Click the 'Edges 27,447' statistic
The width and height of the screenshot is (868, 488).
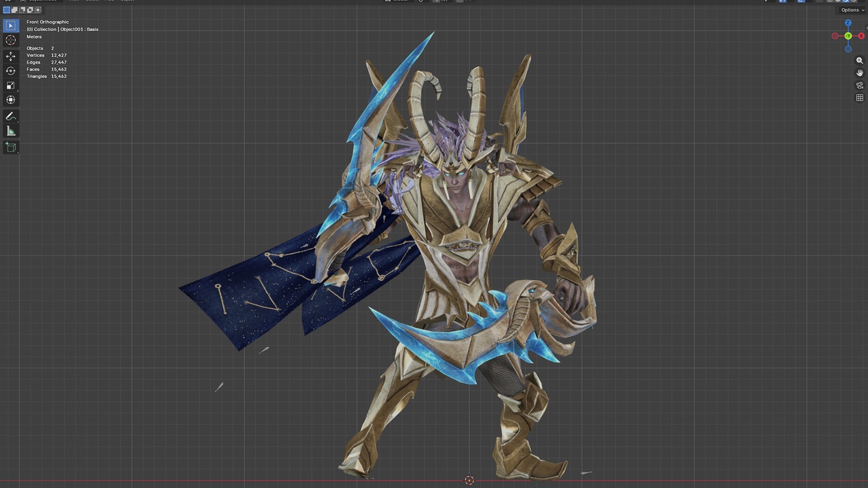point(46,62)
